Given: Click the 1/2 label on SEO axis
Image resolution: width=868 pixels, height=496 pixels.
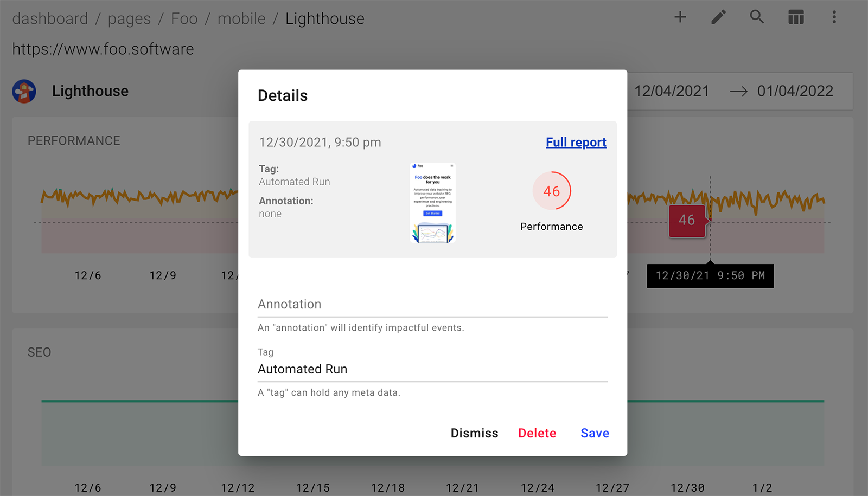Looking at the screenshot, I should click(762, 488).
